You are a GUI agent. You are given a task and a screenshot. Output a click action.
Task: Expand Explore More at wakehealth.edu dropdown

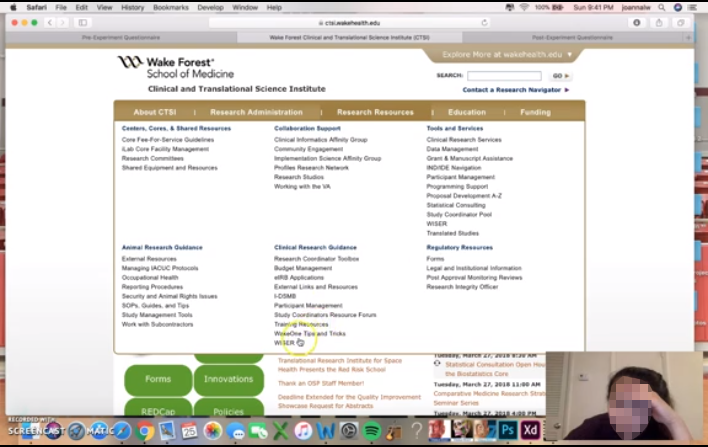tap(507, 55)
